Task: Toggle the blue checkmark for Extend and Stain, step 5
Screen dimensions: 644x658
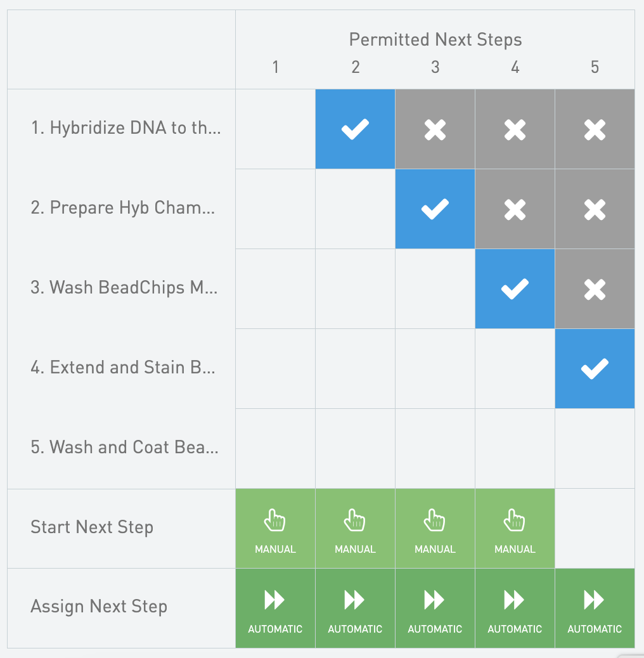Action: pos(595,369)
